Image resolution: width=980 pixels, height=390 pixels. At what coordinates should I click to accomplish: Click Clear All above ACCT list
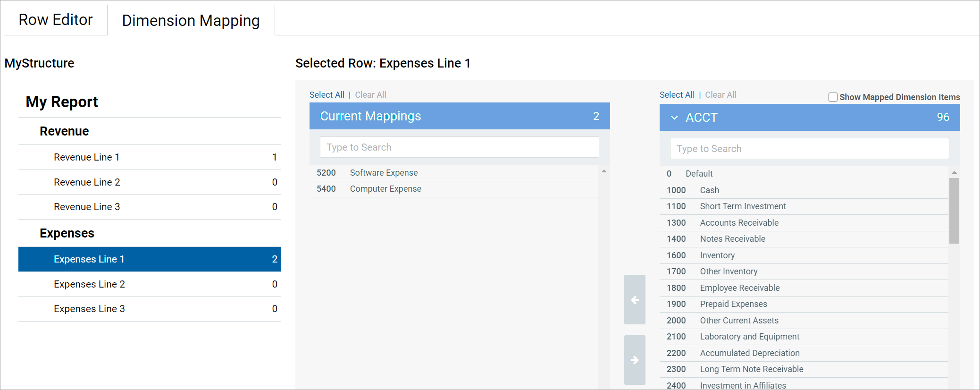(720, 95)
